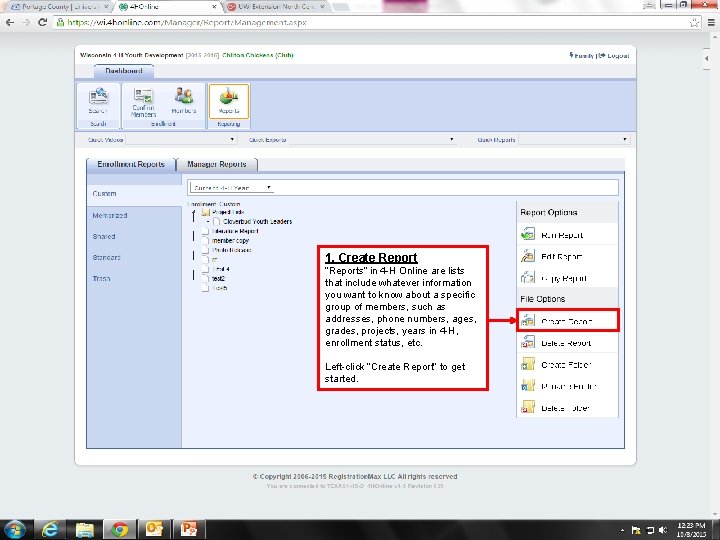Open the Members toolbar icon
720x540 pixels.
tap(184, 101)
